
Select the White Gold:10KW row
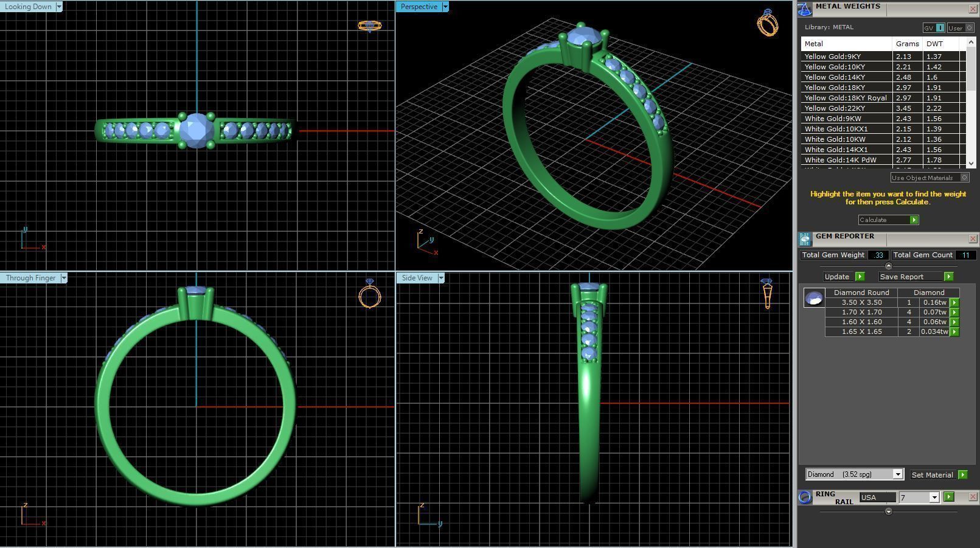click(x=883, y=139)
